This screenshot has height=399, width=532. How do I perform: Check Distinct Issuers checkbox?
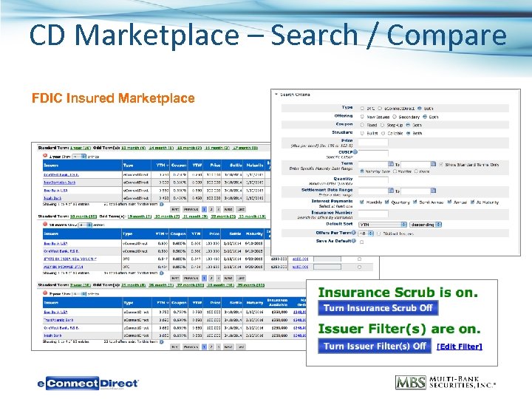[x=378, y=233]
